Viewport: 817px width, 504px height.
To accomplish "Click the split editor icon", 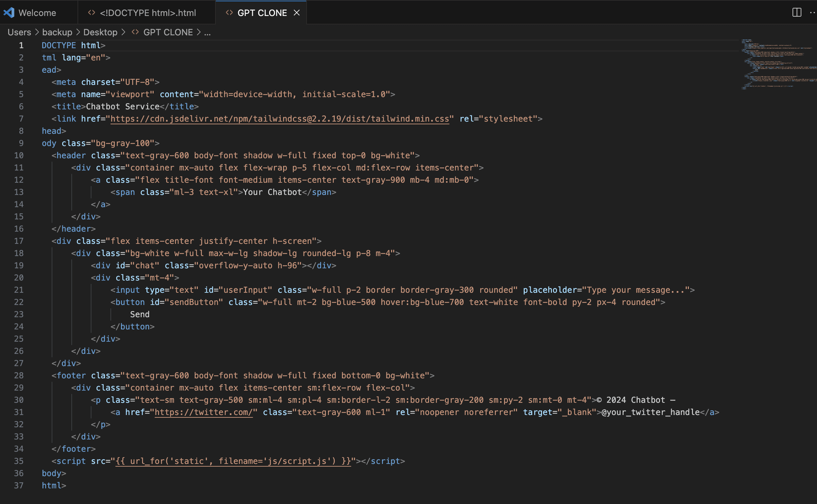I will (797, 13).
